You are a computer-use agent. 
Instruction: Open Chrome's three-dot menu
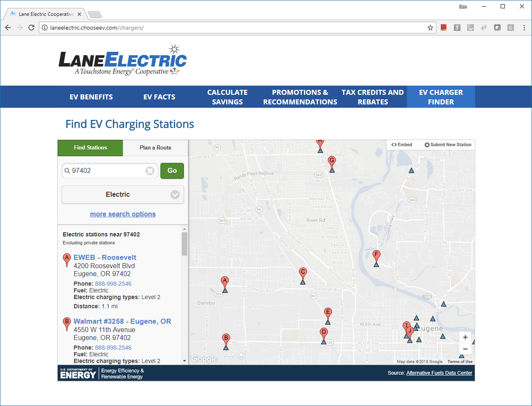point(524,28)
